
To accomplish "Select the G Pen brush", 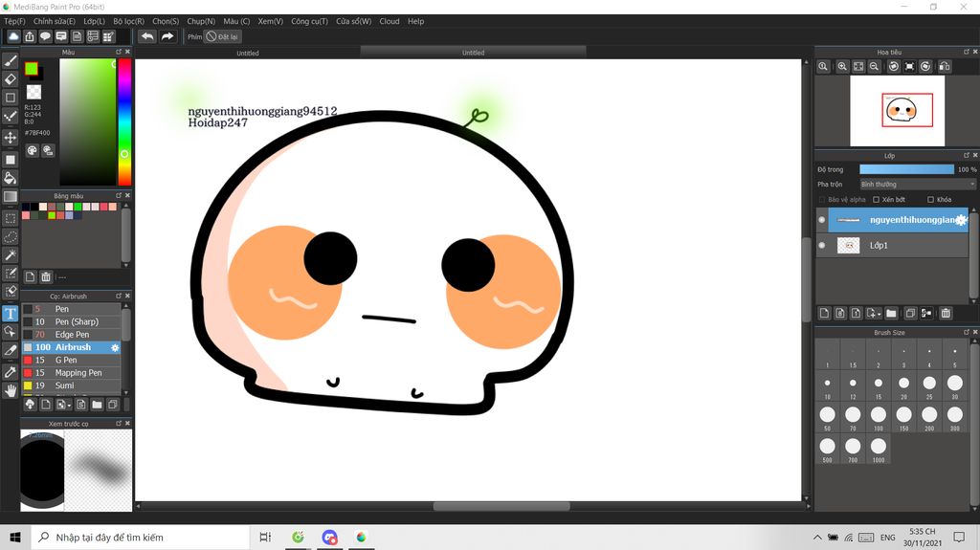I will pyautogui.click(x=72, y=360).
